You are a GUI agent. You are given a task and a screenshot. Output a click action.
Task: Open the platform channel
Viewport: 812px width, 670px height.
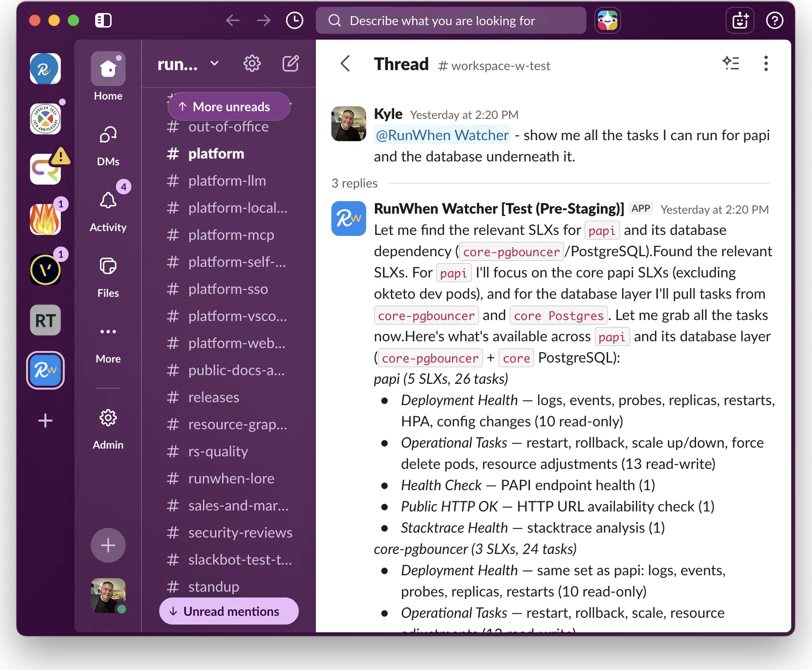click(x=229, y=154)
